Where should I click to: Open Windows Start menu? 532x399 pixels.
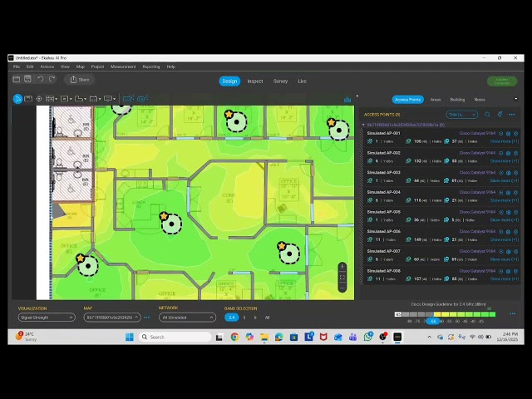[x=130, y=337]
